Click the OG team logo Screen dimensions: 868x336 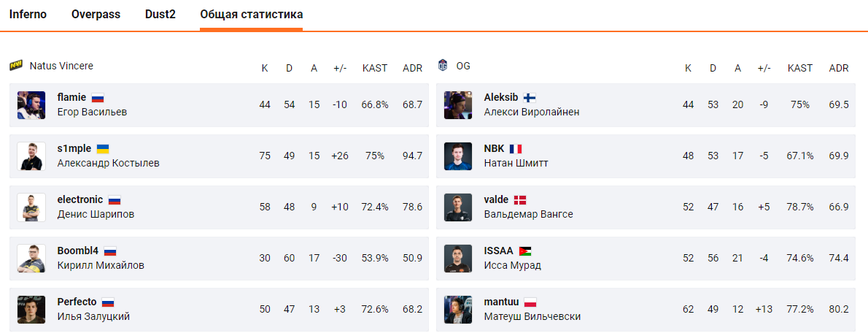pyautogui.click(x=442, y=66)
